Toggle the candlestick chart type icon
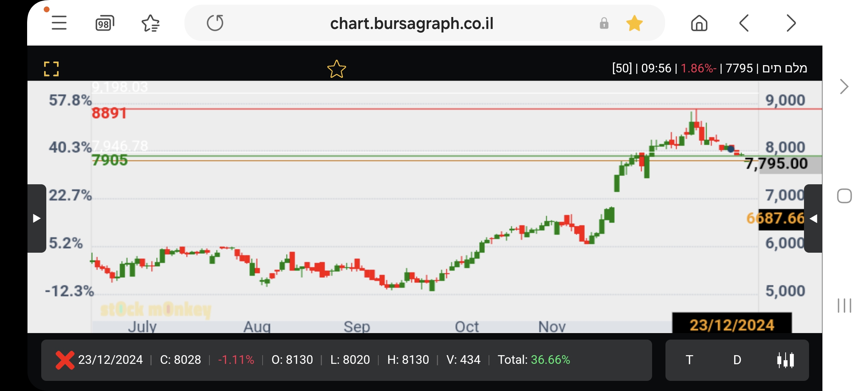The image size is (868, 391). (785, 360)
